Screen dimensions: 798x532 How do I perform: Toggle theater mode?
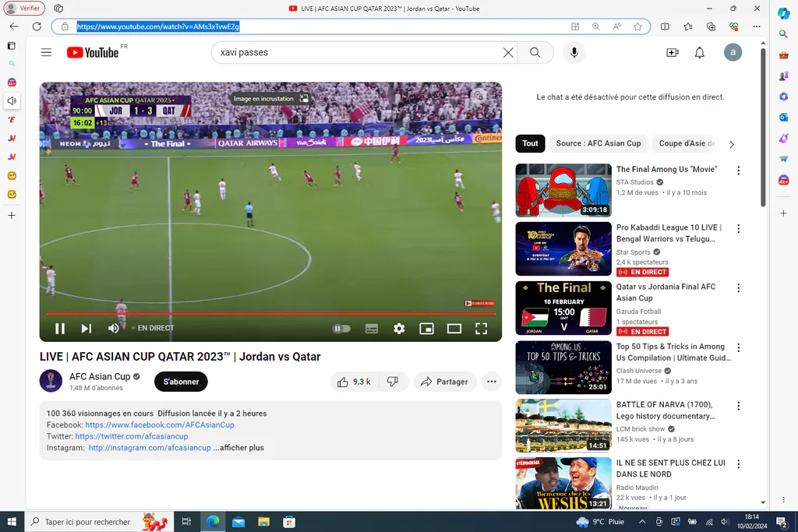pyautogui.click(x=454, y=329)
